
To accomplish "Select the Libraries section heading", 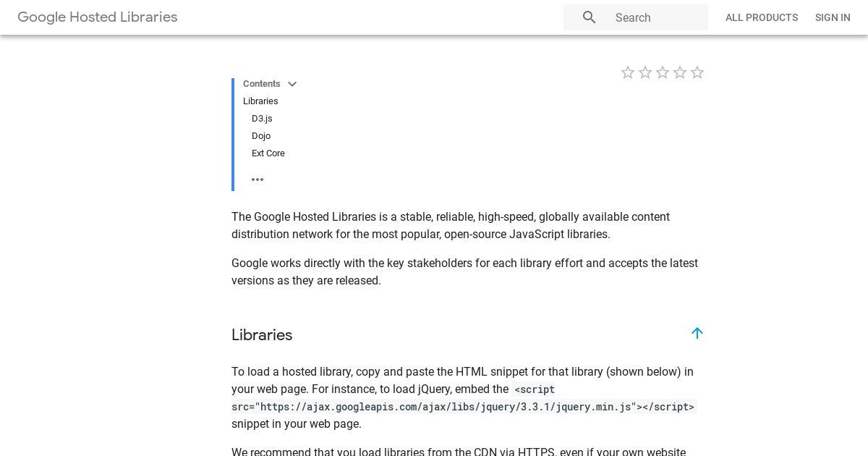I will tap(262, 334).
